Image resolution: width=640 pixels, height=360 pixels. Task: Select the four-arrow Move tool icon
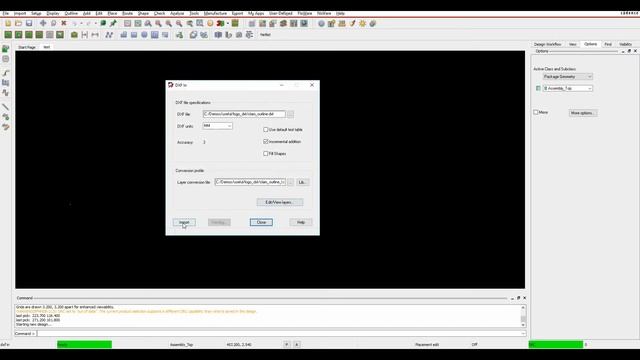coord(43,23)
